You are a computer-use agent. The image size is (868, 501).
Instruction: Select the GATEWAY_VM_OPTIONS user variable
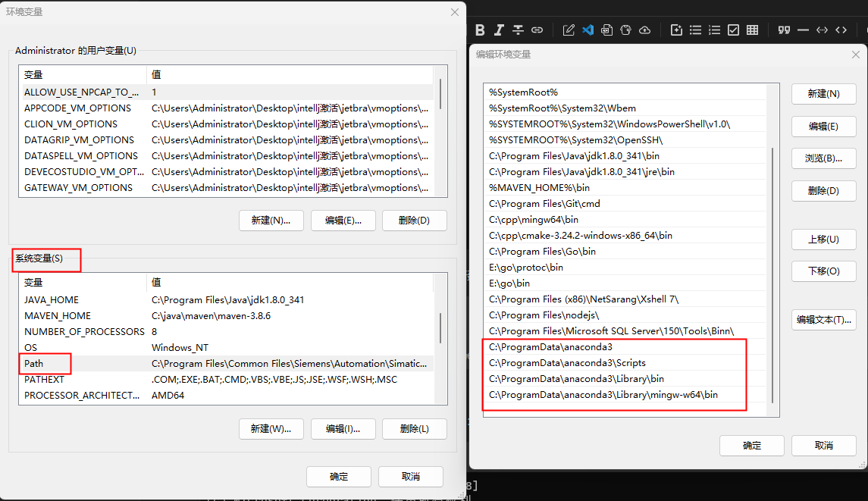point(227,188)
